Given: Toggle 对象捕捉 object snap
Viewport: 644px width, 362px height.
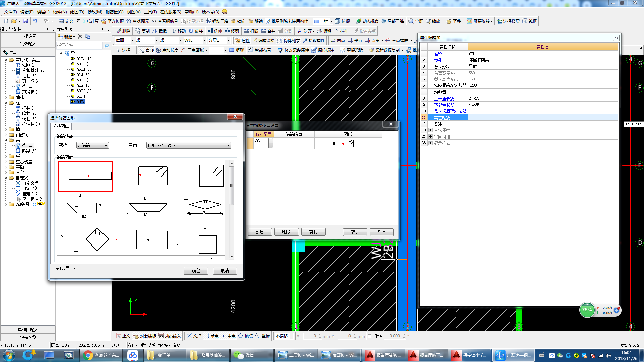Looking at the screenshot, I should coord(145,336).
